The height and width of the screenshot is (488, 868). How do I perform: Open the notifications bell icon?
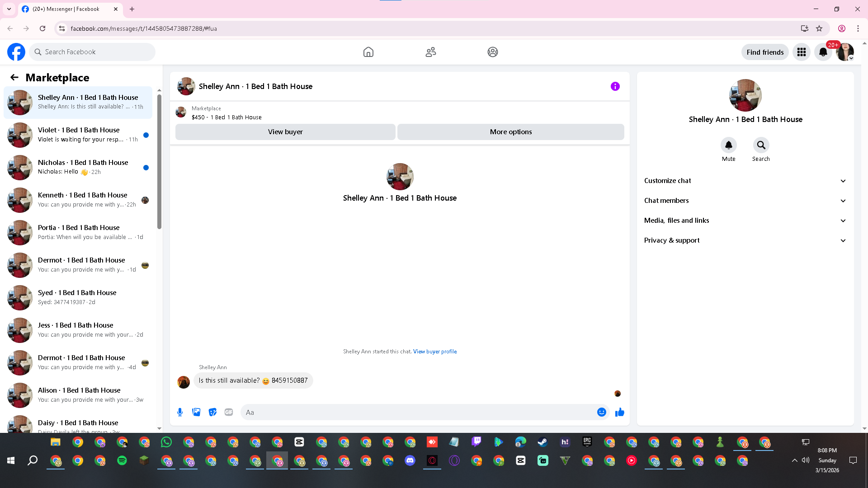pyautogui.click(x=823, y=52)
